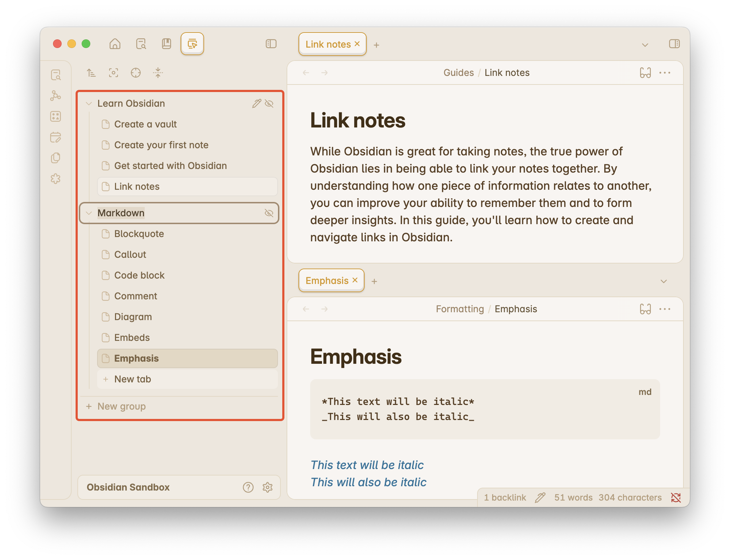
Task: Collapse the Markdown group chevron
Action: (89, 213)
